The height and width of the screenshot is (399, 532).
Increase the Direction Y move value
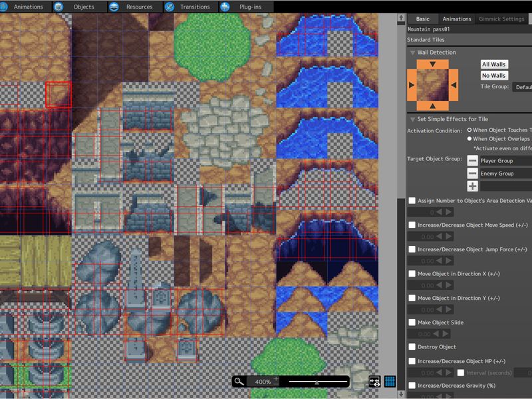(448, 310)
